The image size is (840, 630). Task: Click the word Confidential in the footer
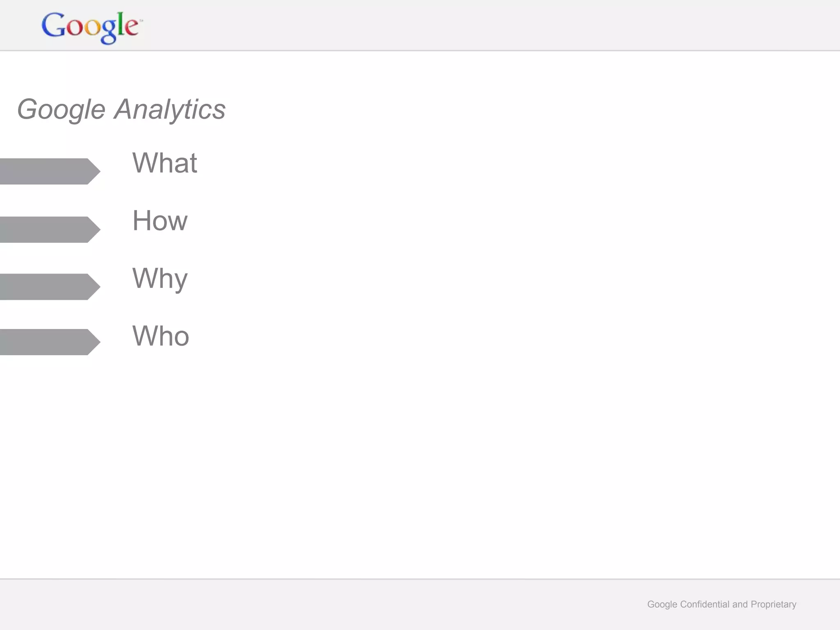pyautogui.click(x=705, y=604)
